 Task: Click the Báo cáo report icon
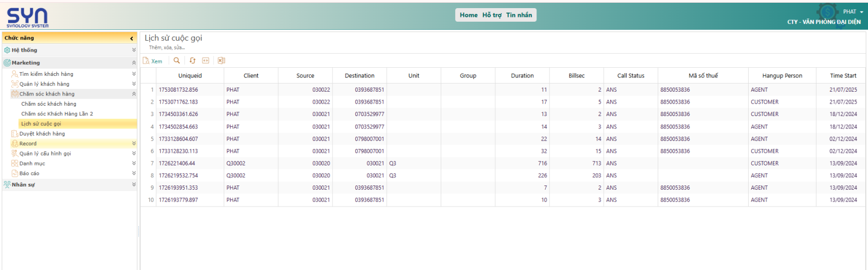[x=15, y=173]
